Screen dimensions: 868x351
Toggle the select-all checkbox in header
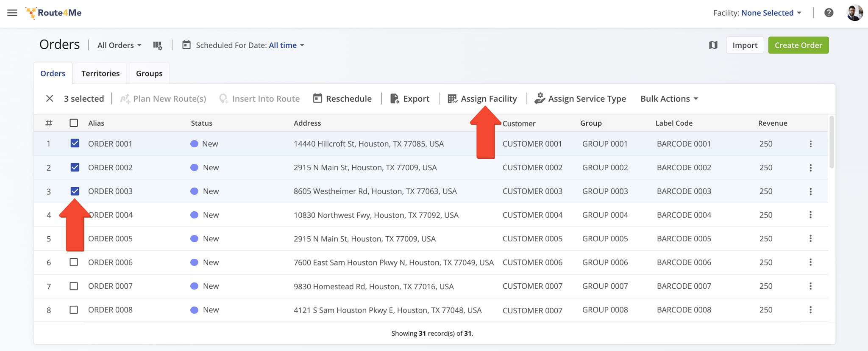pos(74,123)
